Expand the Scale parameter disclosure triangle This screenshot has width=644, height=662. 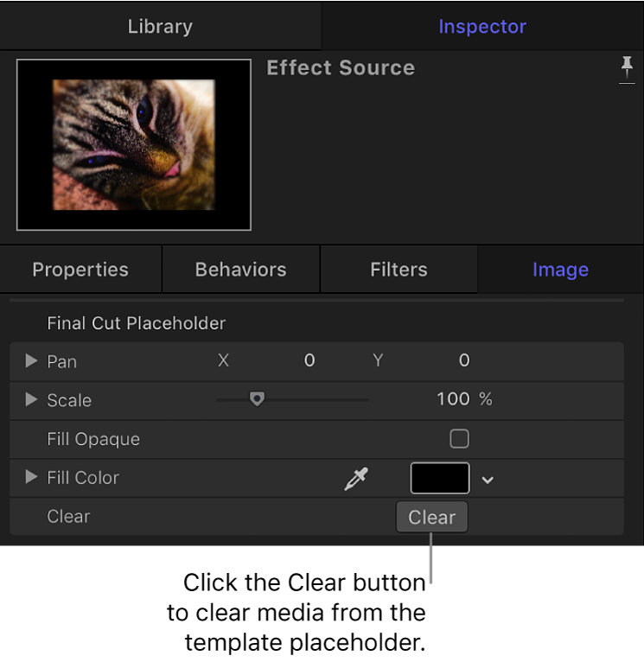pos(31,400)
